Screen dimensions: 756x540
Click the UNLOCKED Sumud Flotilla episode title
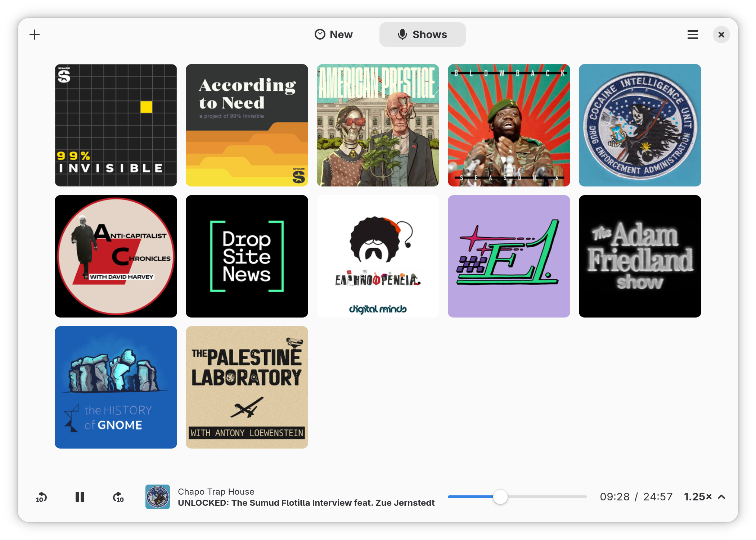(306, 503)
